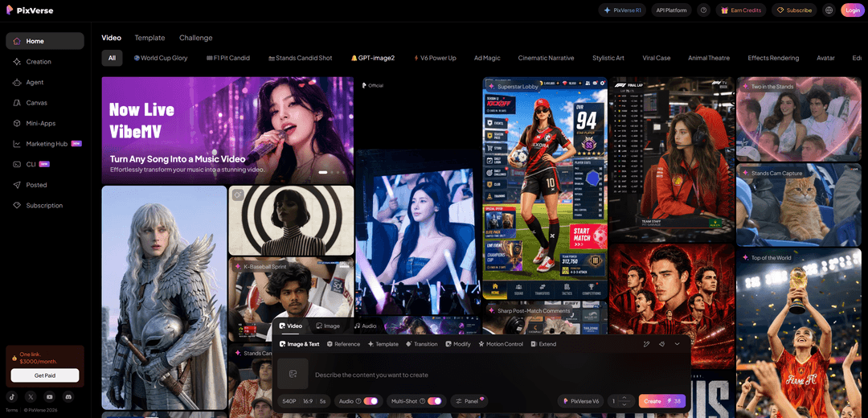Increase the generation count with the up arrow
Viewport: 868px width, 418px height.
625,398
